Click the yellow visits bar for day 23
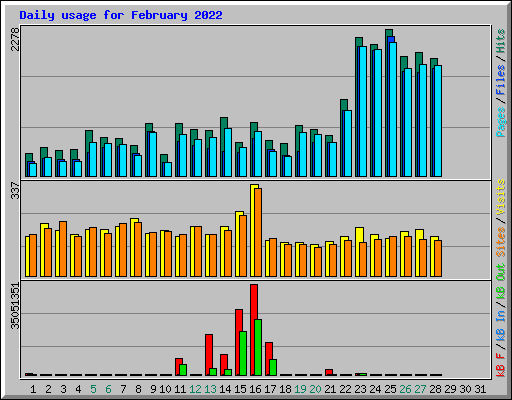This screenshot has width=512, height=400. click(359, 235)
